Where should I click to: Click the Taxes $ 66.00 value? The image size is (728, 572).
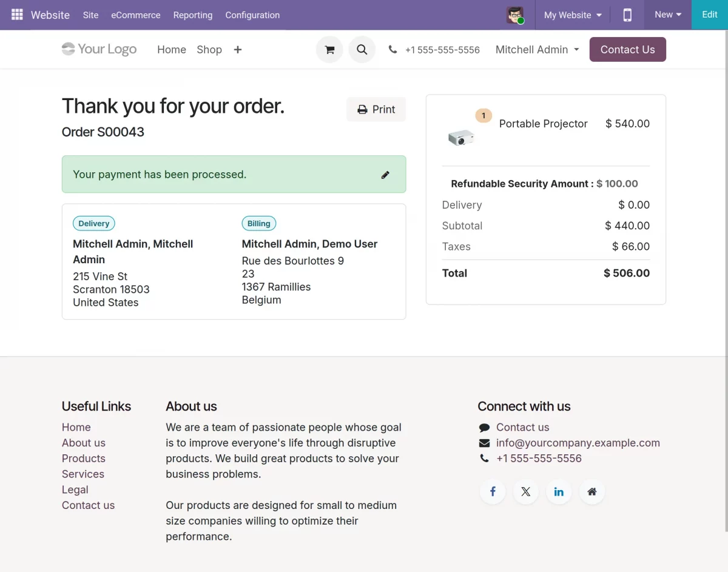pos(631,246)
